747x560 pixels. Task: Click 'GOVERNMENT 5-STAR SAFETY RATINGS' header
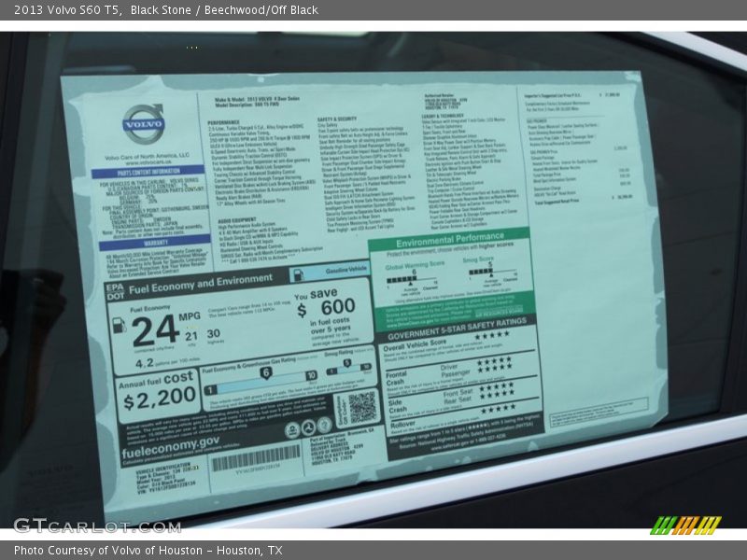pos(457,329)
